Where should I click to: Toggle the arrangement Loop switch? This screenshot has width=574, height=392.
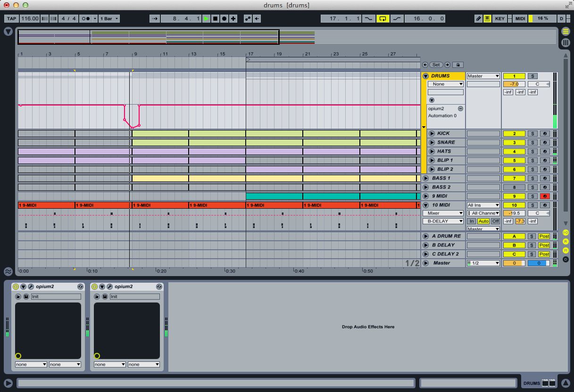click(x=383, y=19)
